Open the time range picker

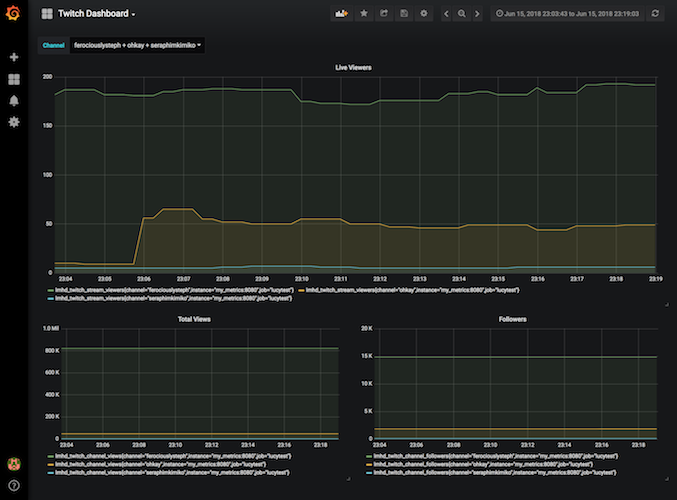[567, 14]
